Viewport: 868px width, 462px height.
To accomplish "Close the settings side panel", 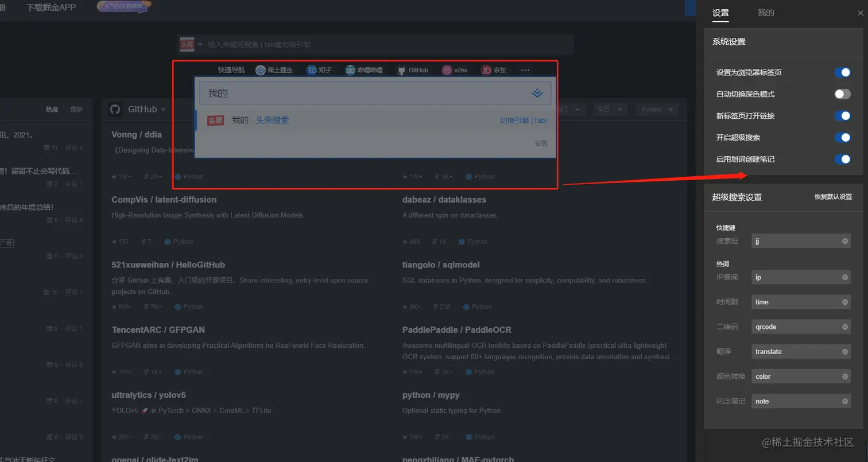I will [860, 13].
